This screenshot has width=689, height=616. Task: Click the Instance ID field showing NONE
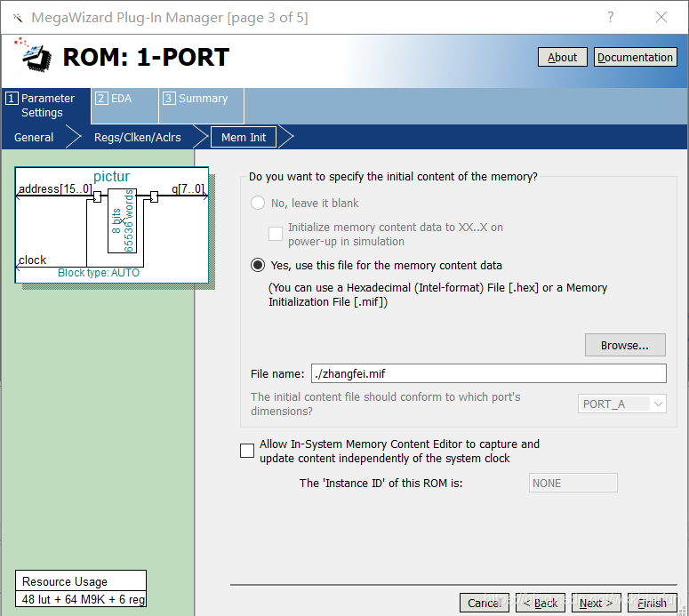pyautogui.click(x=573, y=483)
